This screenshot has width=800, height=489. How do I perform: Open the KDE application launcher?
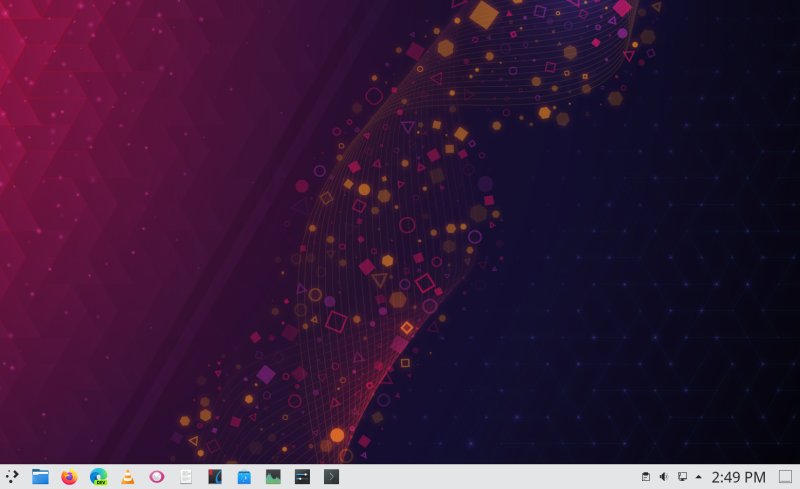(x=12, y=477)
